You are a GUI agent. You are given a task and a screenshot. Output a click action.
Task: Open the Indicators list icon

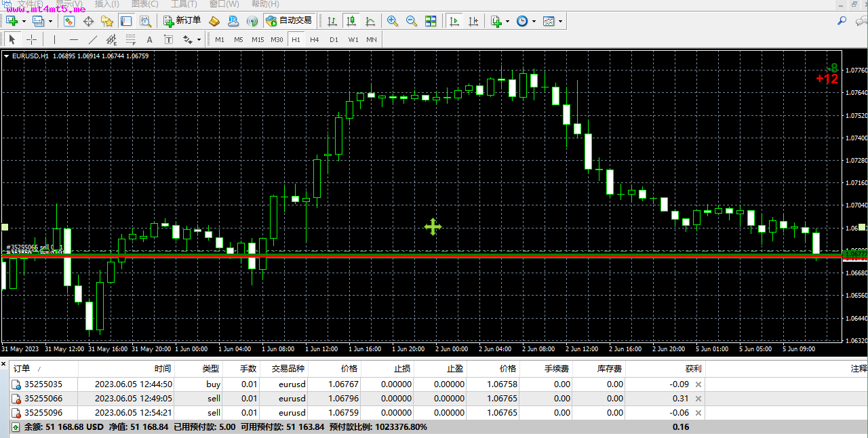496,21
